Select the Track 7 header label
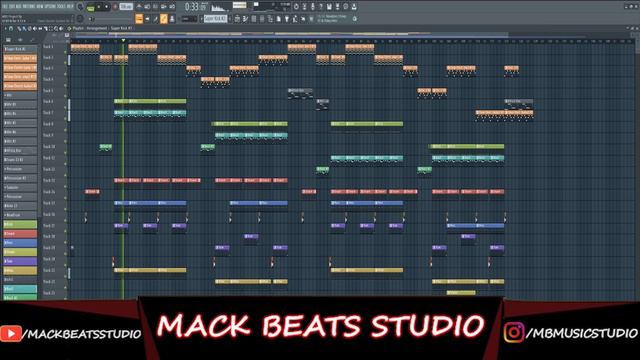 (x=48, y=113)
